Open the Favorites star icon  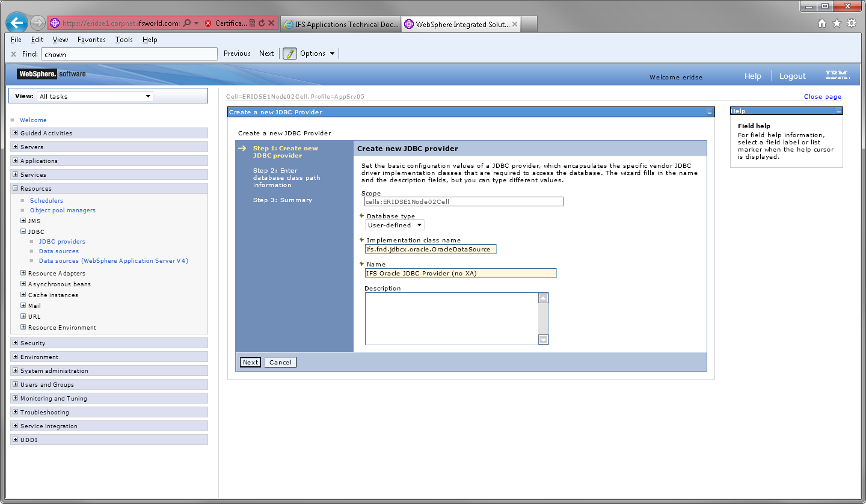[x=837, y=23]
